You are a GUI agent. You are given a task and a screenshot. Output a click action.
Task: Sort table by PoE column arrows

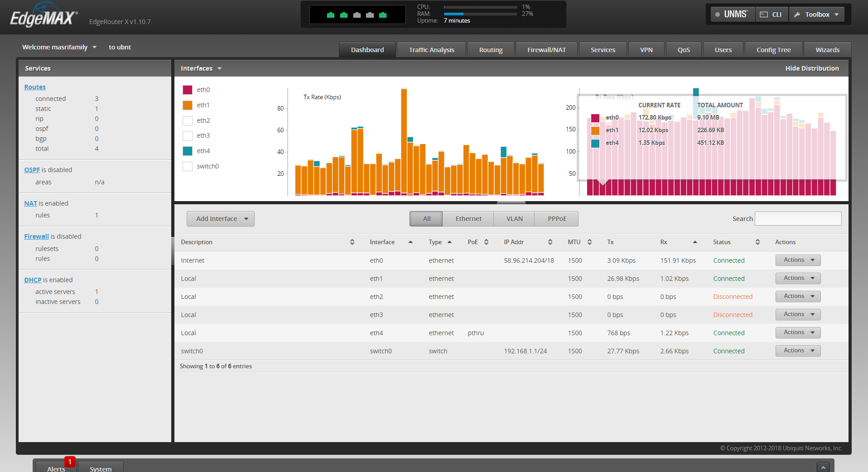click(486, 242)
